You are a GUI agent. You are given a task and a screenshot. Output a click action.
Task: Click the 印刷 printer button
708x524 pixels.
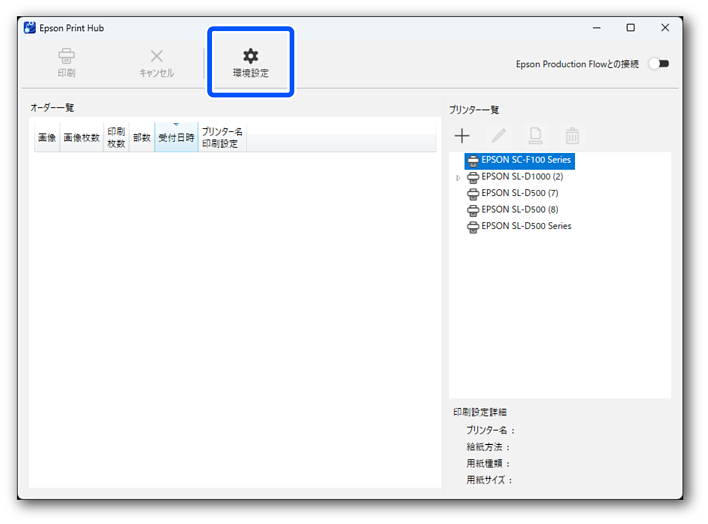tap(66, 62)
